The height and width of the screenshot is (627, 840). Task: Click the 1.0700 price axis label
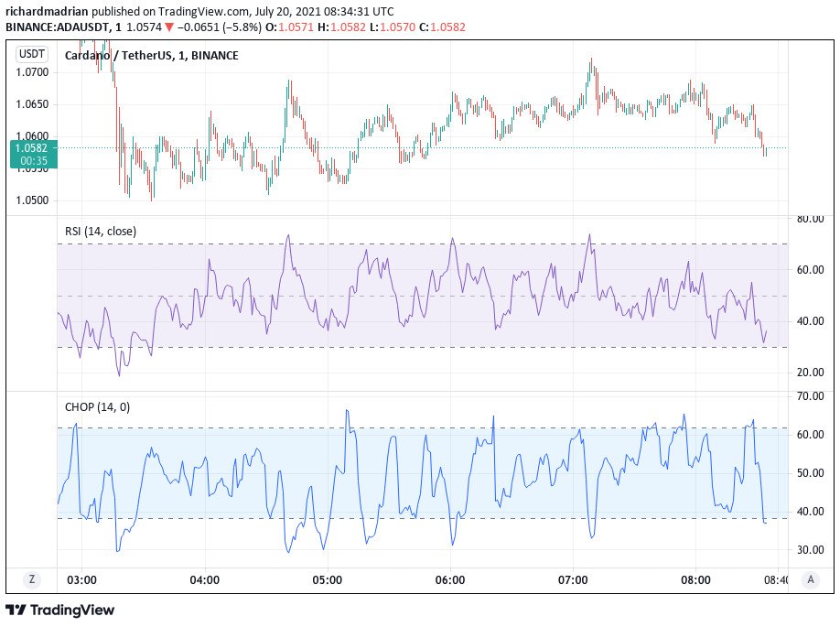point(32,71)
